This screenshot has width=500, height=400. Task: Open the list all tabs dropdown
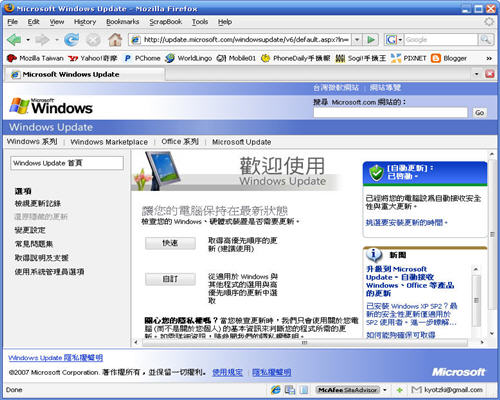point(477,74)
